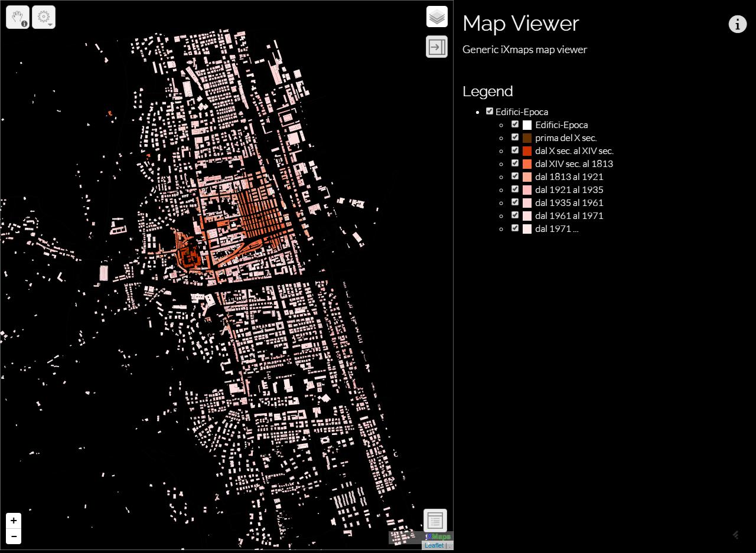Click the 'dal XIV sec. al 1813' color swatch
Screen dimensions: 756x553
pos(527,164)
